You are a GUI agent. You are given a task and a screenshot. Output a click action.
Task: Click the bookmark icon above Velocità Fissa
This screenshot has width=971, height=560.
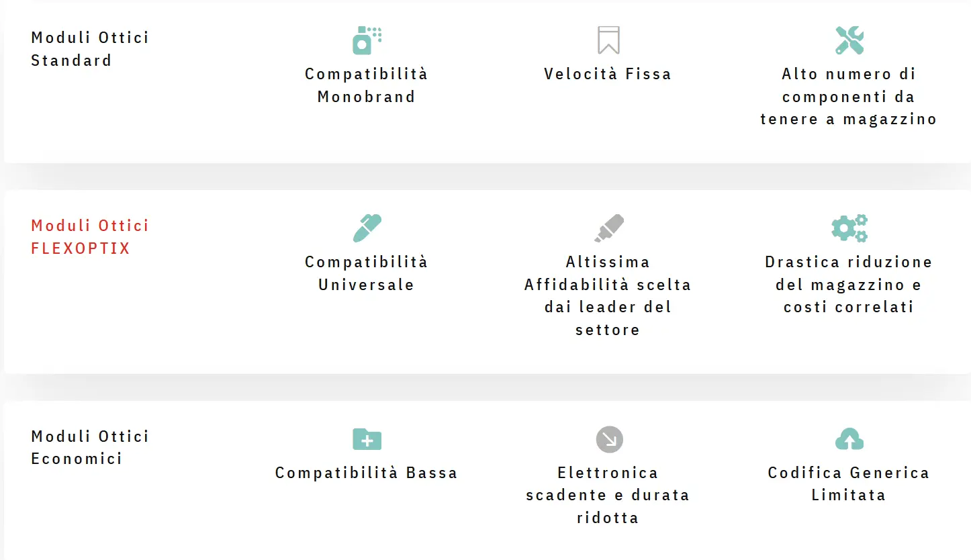608,40
